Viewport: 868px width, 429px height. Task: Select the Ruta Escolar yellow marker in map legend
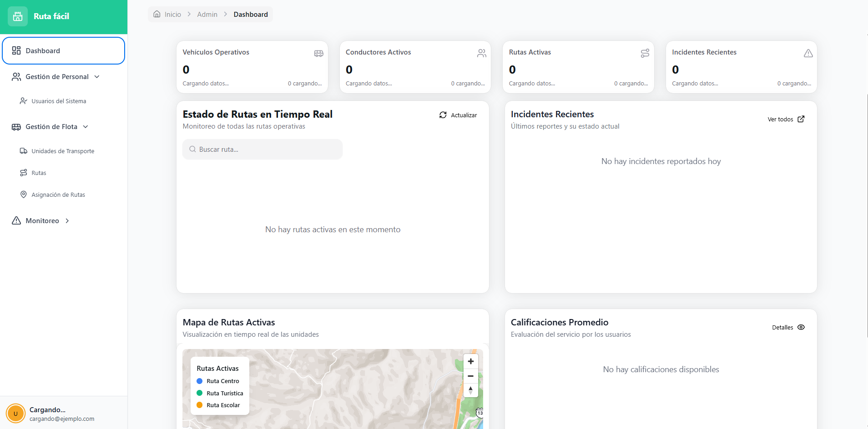tap(200, 405)
